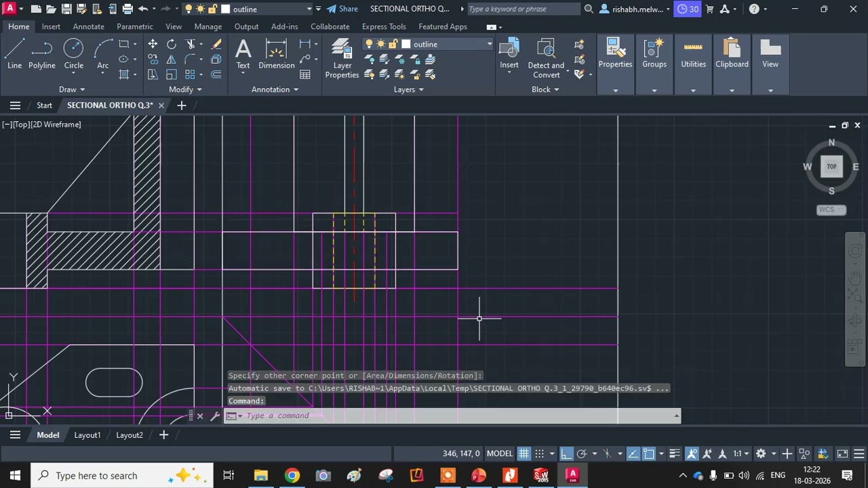Click the Undo arrow in quick access toolbar
868x488 pixels.
pyautogui.click(x=143, y=9)
